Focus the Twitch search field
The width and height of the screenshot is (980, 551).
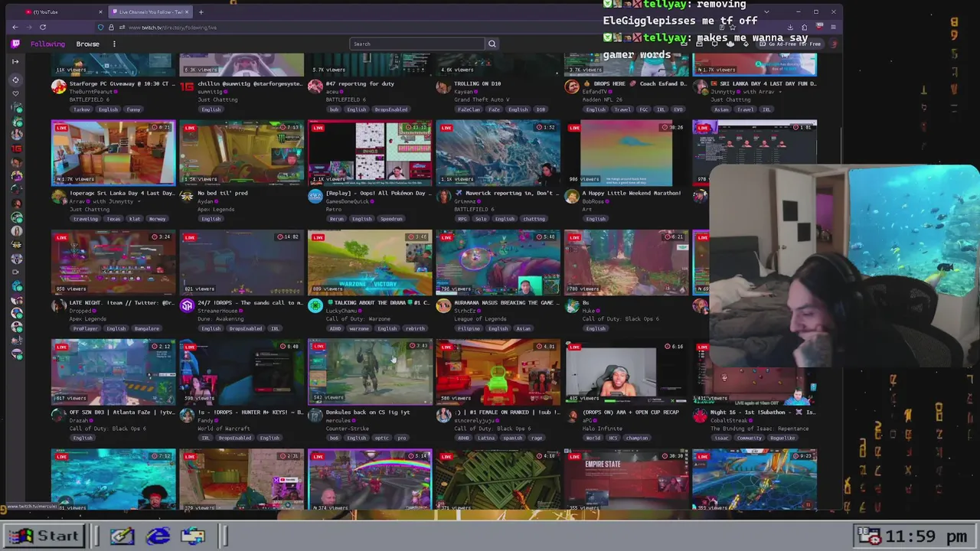point(418,44)
